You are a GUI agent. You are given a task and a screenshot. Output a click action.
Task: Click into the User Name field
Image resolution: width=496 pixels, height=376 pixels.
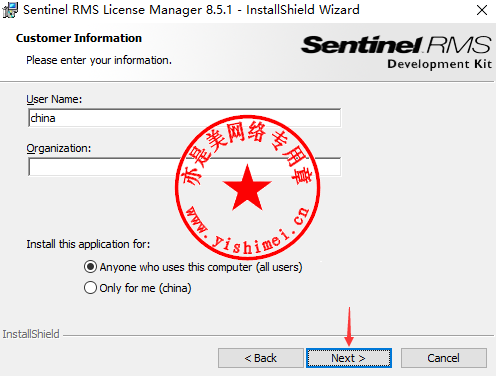185,118
